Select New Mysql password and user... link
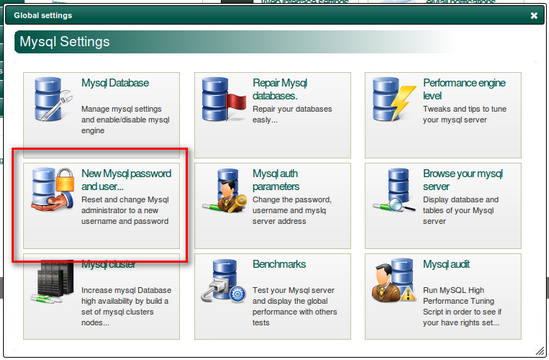 pyautogui.click(x=126, y=180)
